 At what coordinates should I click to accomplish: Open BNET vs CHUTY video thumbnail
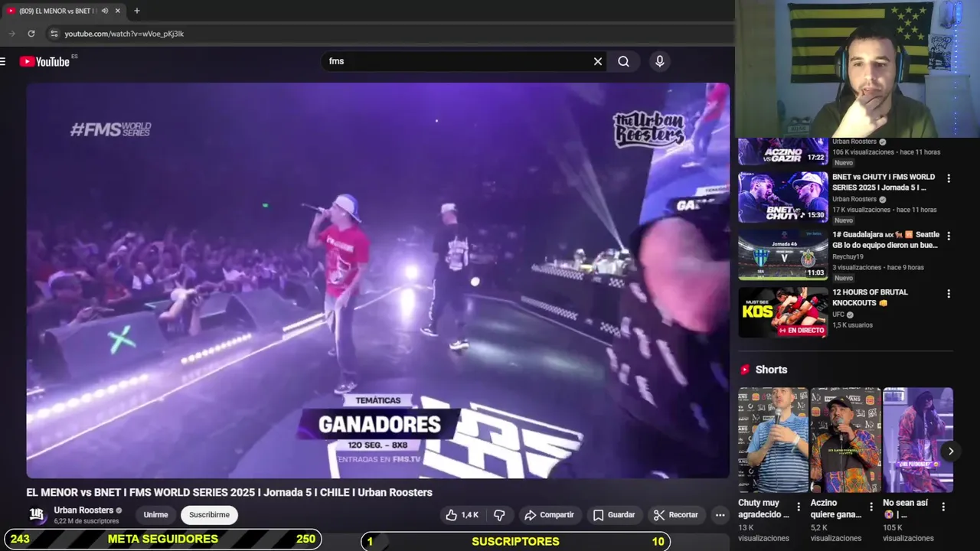tap(782, 197)
